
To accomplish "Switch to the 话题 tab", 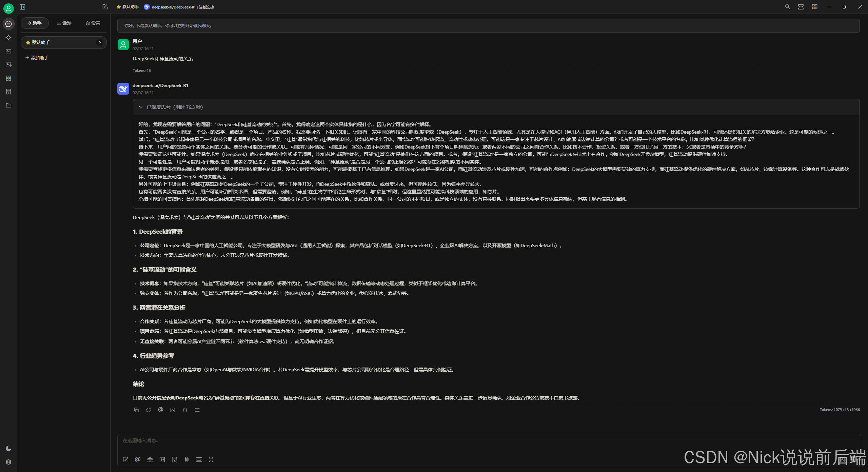I will pos(64,23).
